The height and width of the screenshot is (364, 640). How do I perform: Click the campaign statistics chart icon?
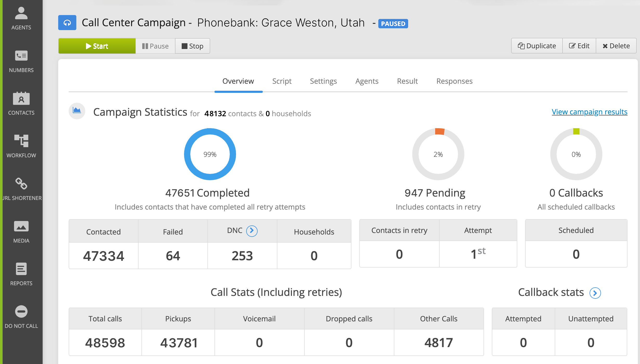(77, 111)
